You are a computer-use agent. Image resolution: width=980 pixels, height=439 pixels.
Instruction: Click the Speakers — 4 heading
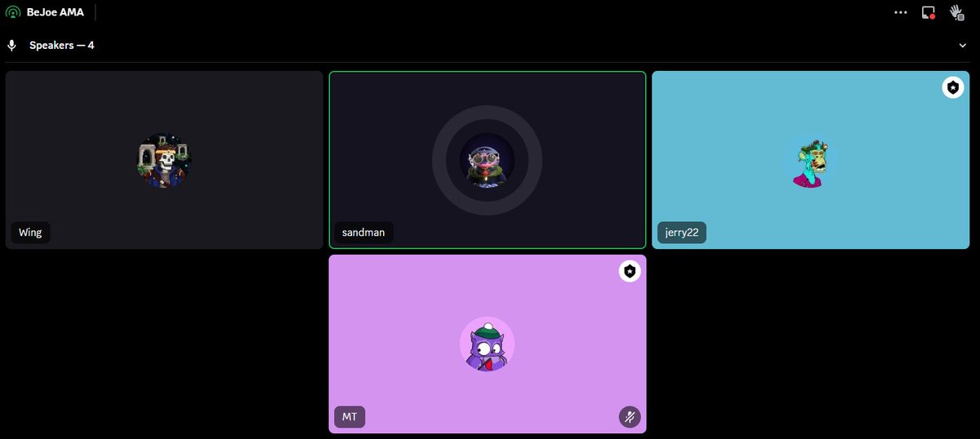pos(62,45)
